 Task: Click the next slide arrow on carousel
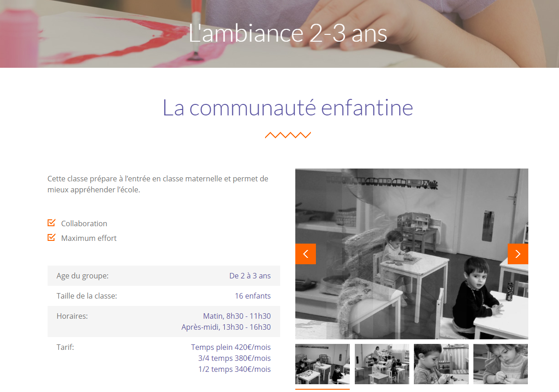[518, 254]
